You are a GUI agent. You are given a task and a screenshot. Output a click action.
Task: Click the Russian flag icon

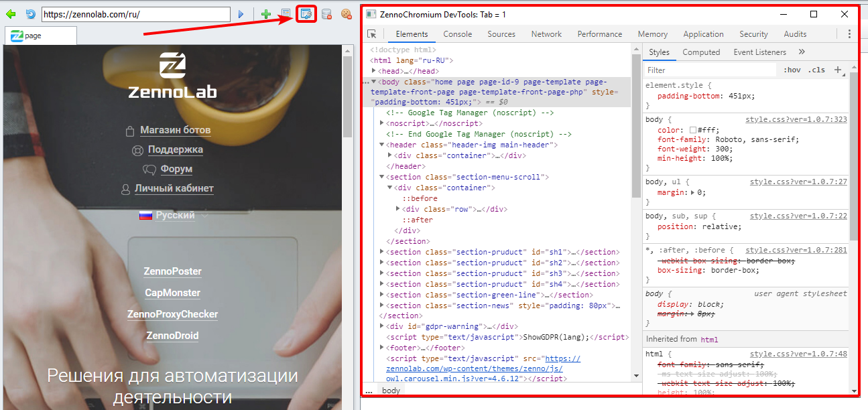[145, 216]
